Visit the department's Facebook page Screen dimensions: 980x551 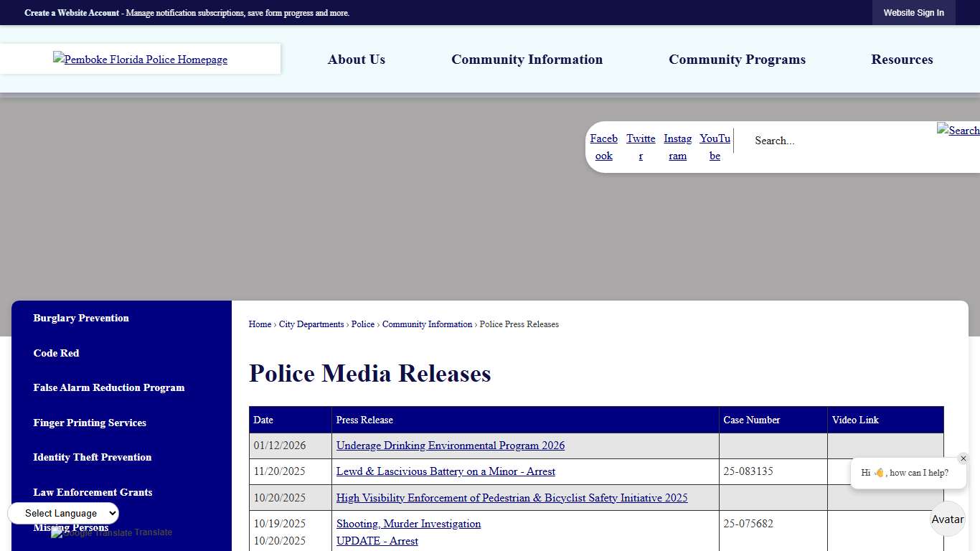pyautogui.click(x=603, y=147)
